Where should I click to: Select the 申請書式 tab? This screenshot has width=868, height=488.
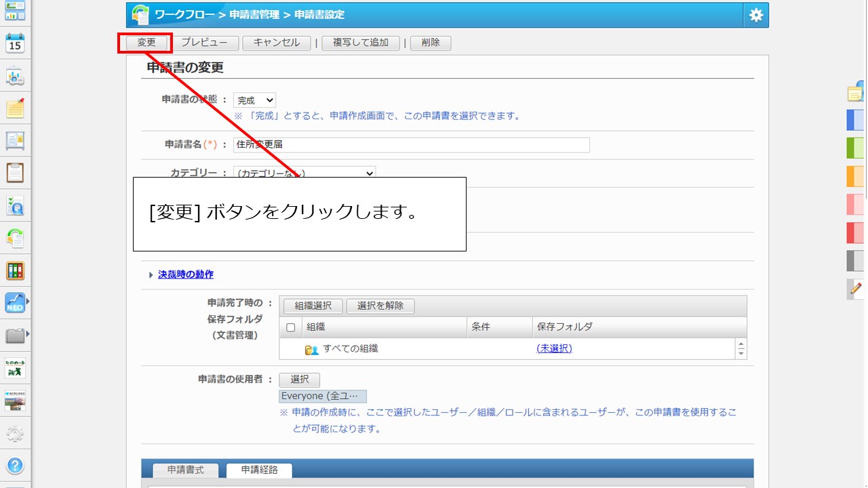coord(184,469)
